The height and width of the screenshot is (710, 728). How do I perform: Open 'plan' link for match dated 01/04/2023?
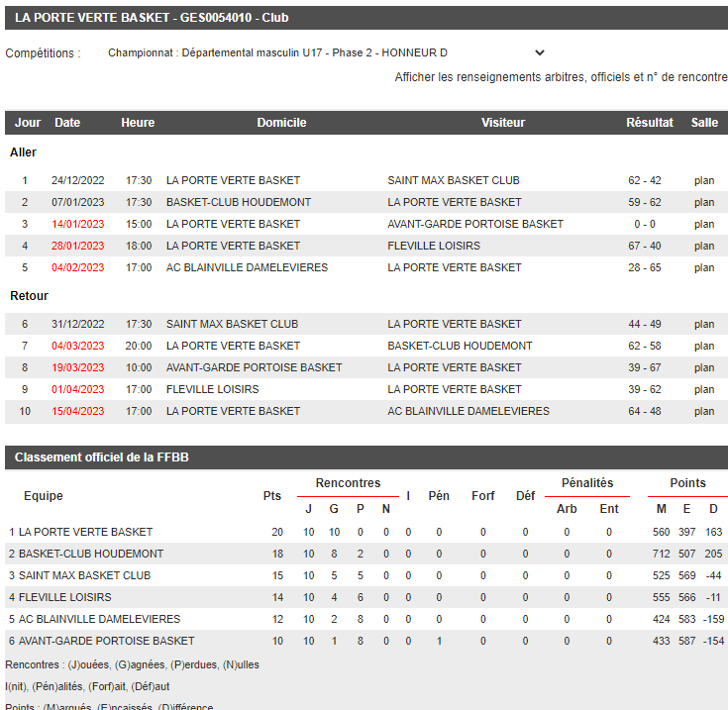tap(704, 390)
